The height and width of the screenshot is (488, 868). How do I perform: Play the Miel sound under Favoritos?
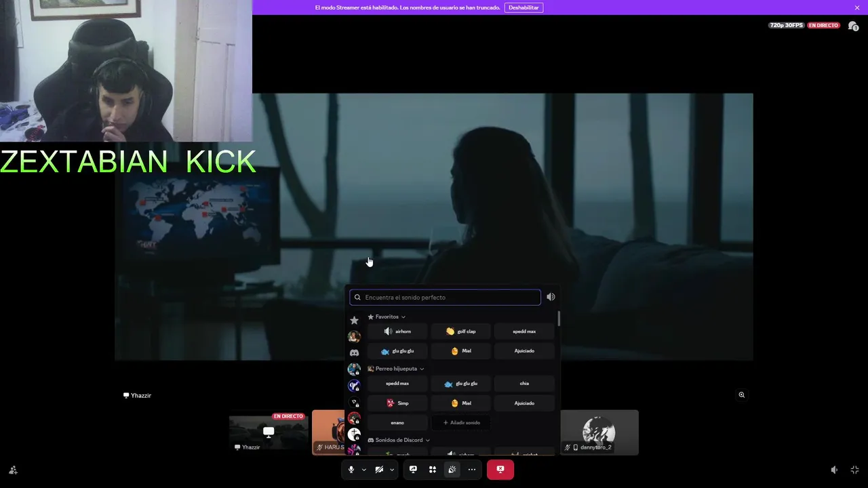pos(461,351)
